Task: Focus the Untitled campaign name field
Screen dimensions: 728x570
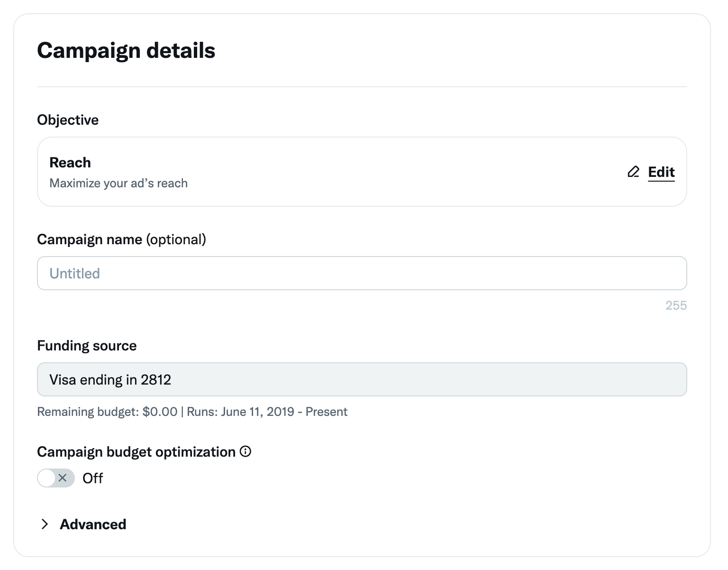Action: (x=362, y=273)
